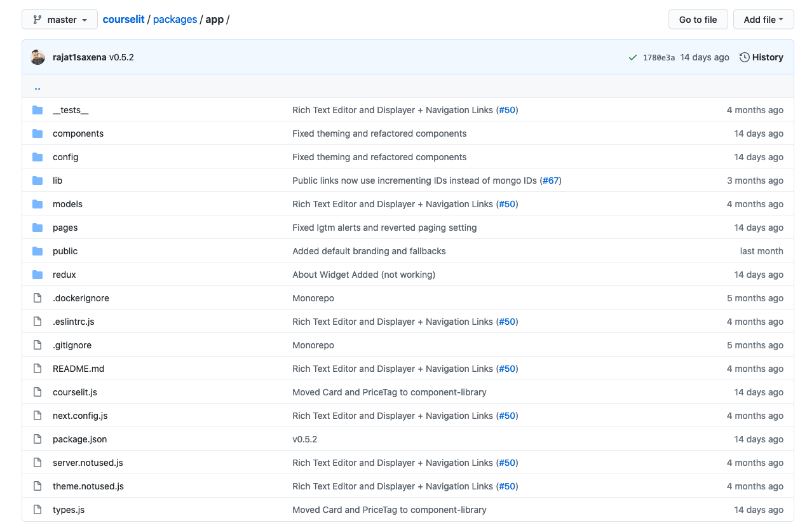Click the green commit status checkmark
Screen dimensions: 800x532
point(632,57)
